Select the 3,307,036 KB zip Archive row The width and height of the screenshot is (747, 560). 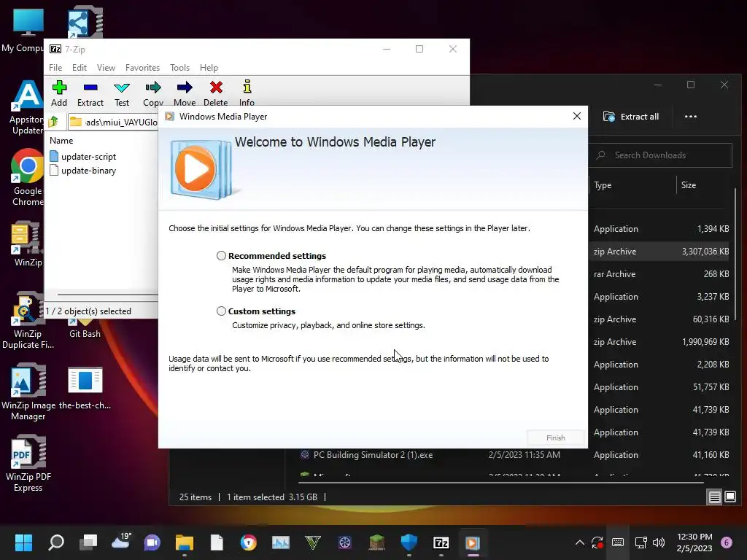pos(661,252)
